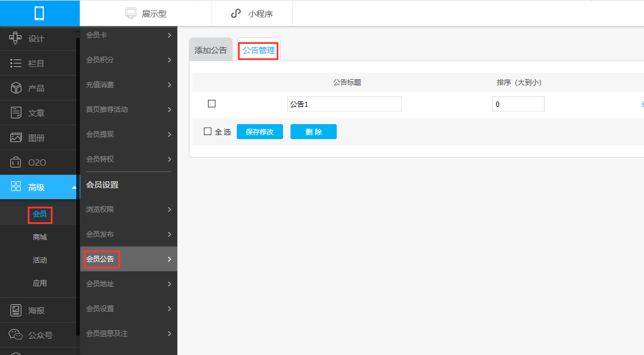Open the 会员设置 menu entry with arrow
The height and width of the screenshot is (355, 644).
(x=129, y=309)
